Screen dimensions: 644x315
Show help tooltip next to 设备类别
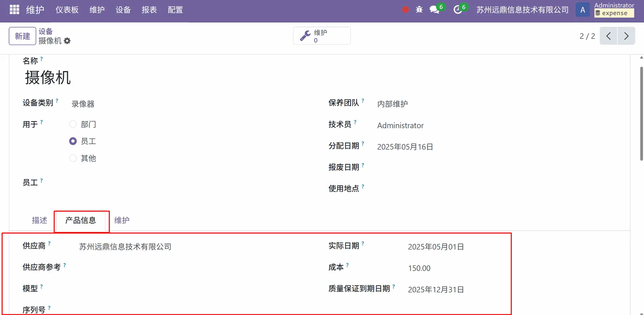pos(57,100)
